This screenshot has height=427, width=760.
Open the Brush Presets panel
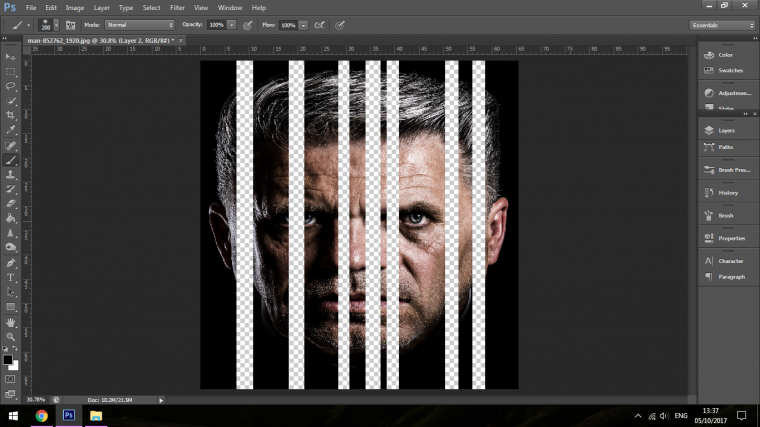pos(728,170)
